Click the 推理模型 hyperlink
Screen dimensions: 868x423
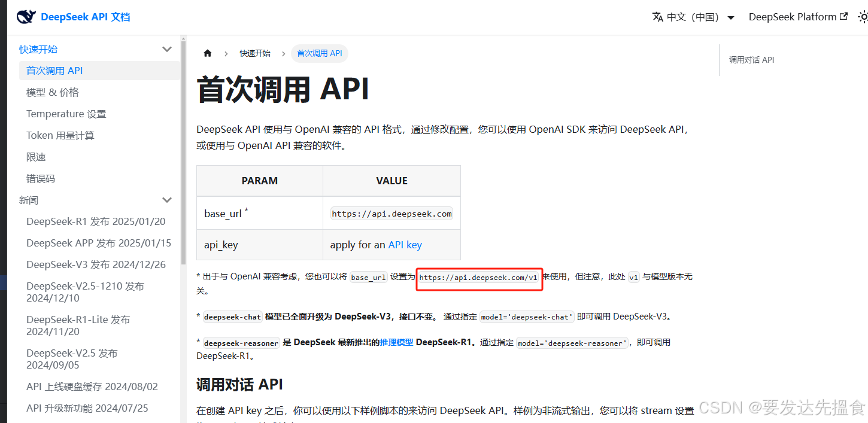click(397, 342)
